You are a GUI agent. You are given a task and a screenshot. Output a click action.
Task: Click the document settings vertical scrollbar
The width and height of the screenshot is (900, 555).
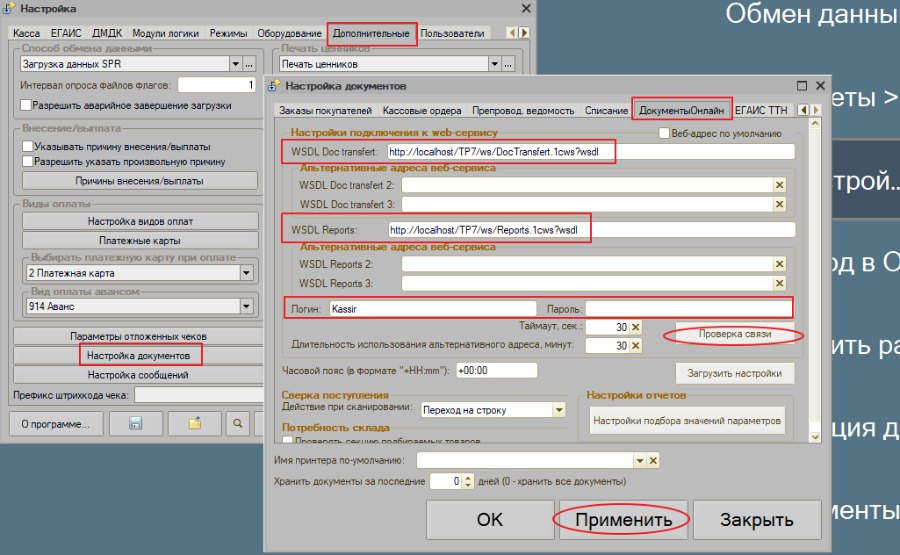coord(814,280)
